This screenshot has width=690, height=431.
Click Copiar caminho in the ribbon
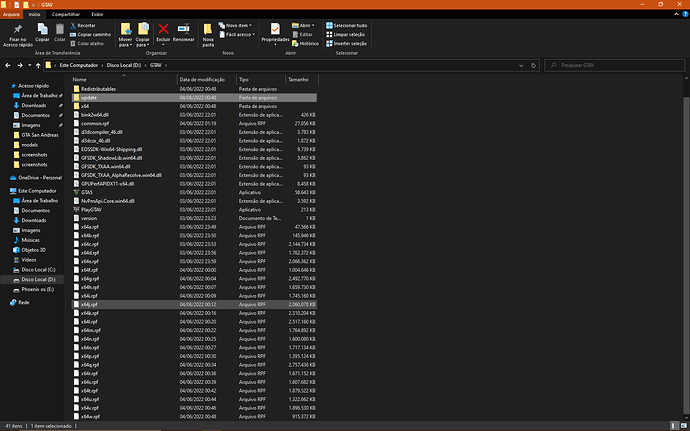pyautogui.click(x=90, y=34)
